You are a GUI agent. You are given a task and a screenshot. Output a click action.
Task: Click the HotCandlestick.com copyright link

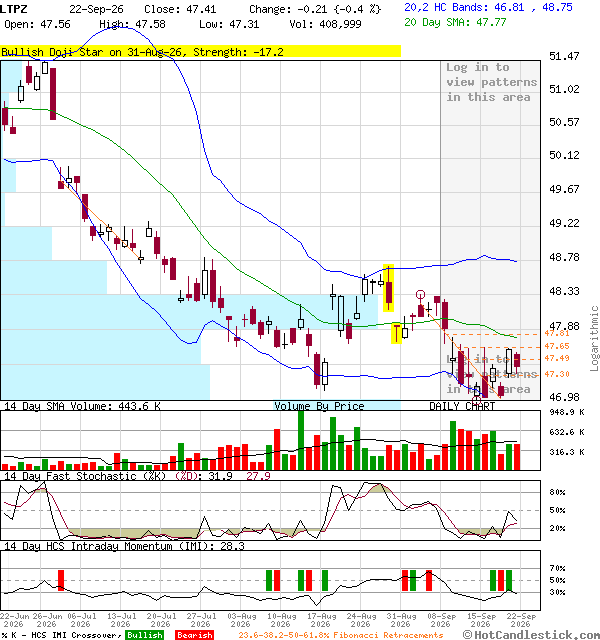(x=531, y=634)
